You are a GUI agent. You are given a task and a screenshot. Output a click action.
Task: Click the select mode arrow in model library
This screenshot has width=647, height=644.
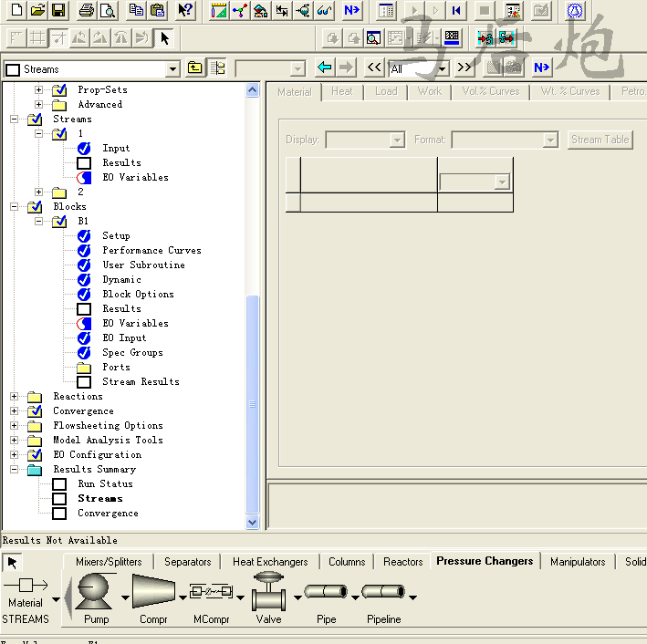12,563
